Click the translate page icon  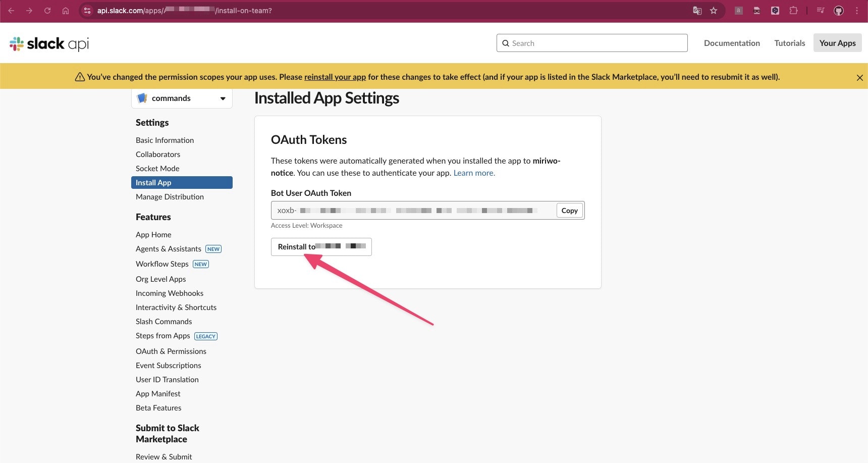tap(697, 11)
